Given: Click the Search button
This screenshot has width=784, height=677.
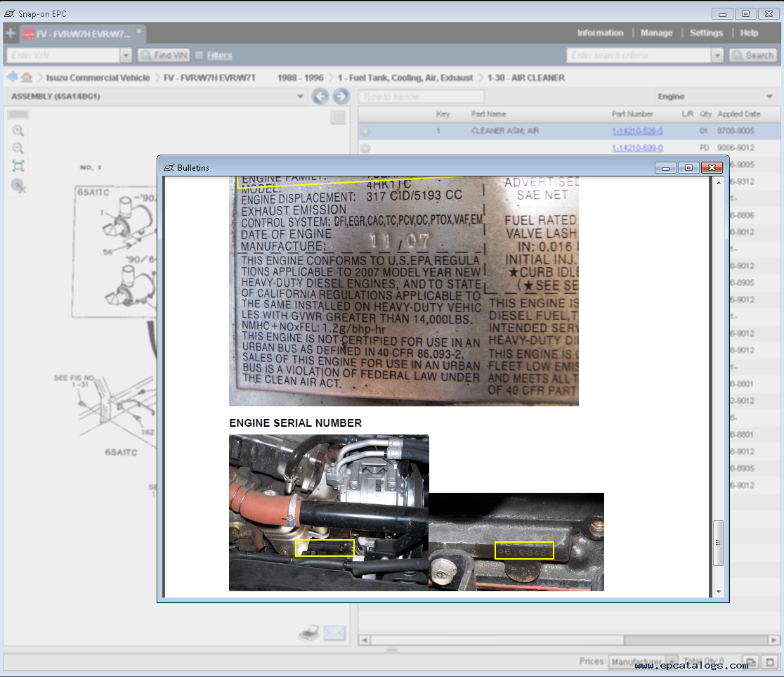Looking at the screenshot, I should pos(753,55).
